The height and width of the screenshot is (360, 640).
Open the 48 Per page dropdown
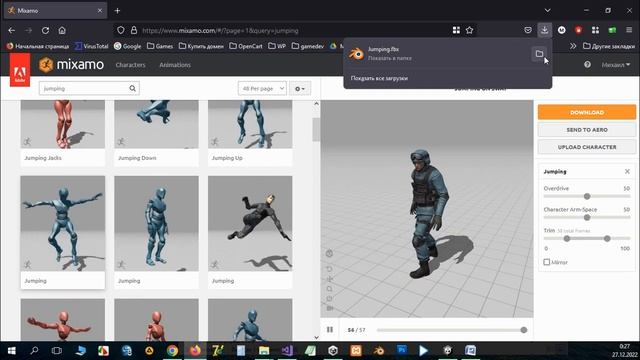click(x=262, y=89)
